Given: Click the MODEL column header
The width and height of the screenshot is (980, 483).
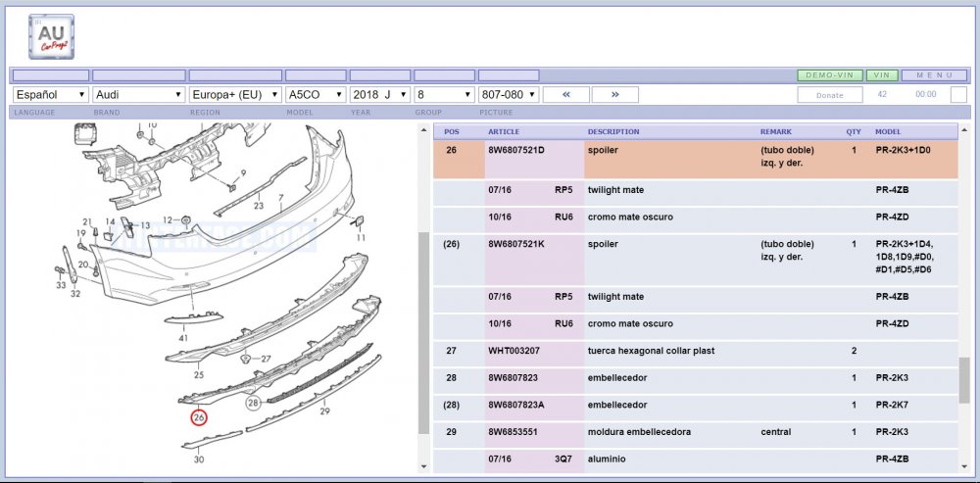Looking at the screenshot, I should point(888,132).
